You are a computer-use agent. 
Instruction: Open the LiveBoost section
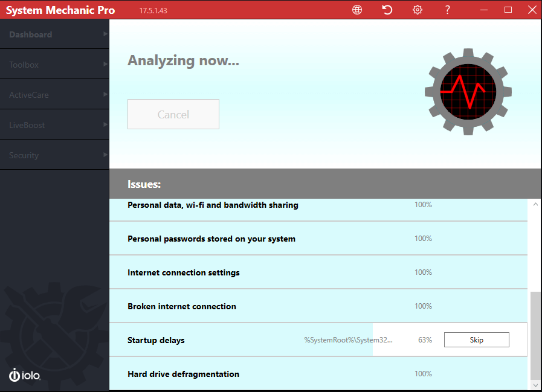pos(54,125)
